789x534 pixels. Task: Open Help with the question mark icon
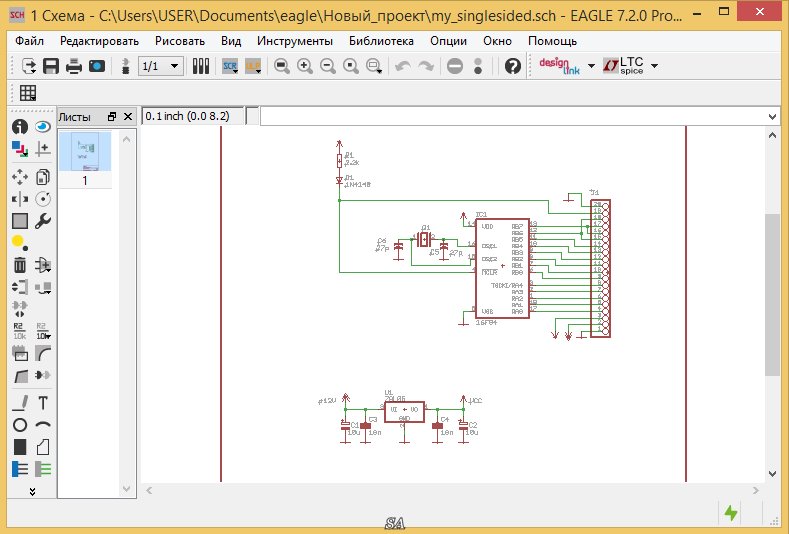pos(513,66)
